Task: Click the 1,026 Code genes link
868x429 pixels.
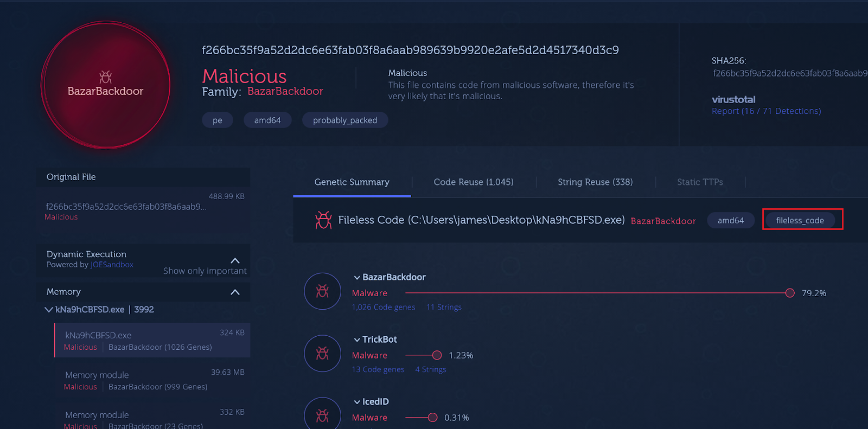Action: pos(384,307)
